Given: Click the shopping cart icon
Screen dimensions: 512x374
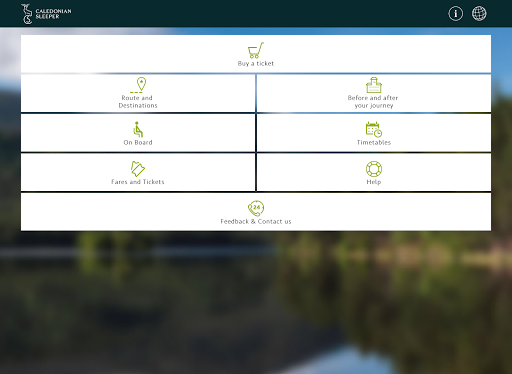Looking at the screenshot, I should pos(256,50).
